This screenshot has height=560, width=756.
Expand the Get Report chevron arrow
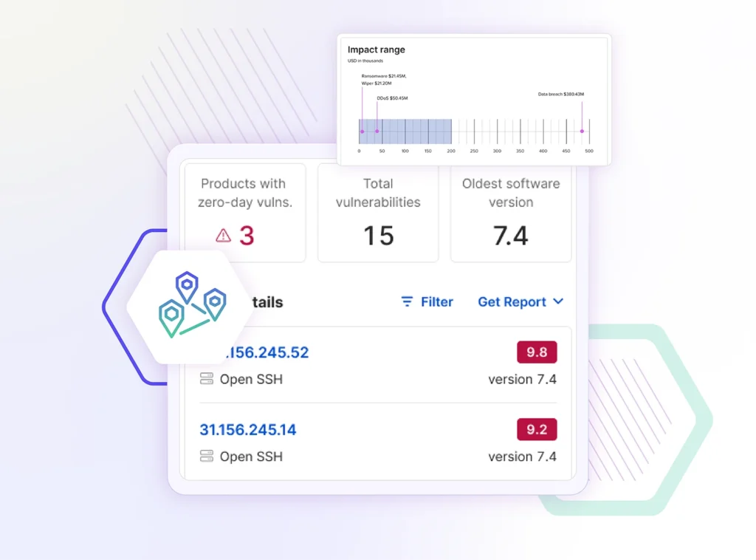pyautogui.click(x=558, y=301)
